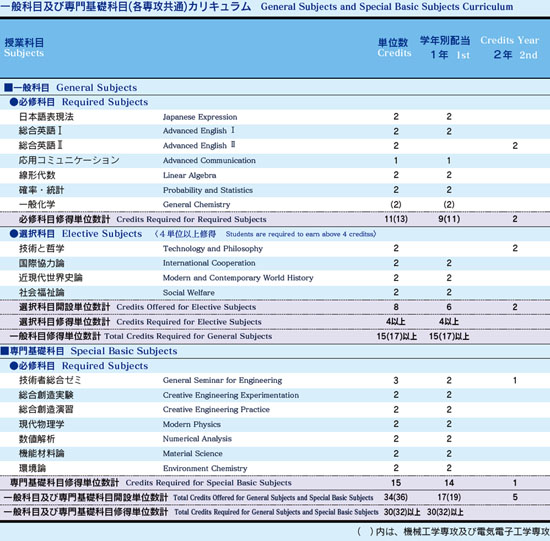Click the '2年 2nd' year header
This screenshot has width=550, height=541.
click(515, 55)
